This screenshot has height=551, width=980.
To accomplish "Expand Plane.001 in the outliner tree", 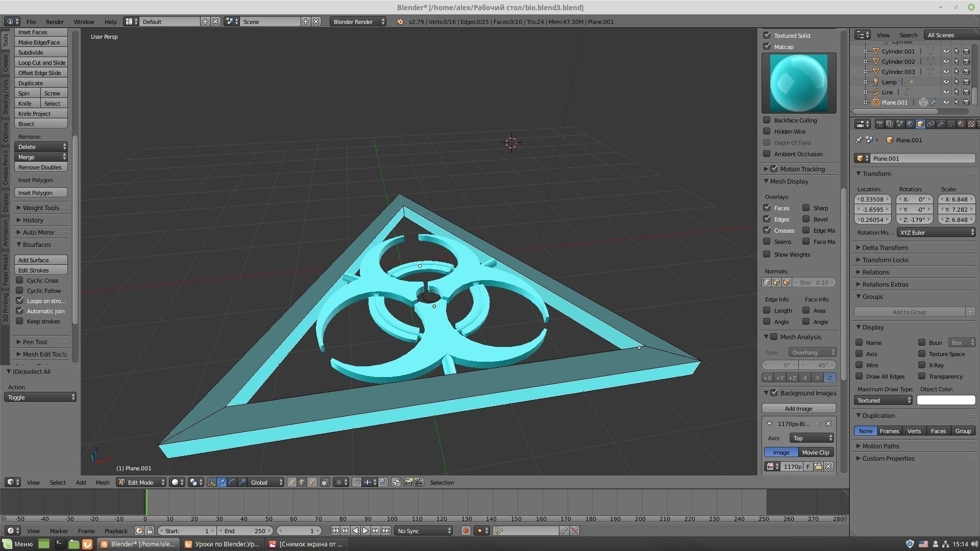I will (865, 102).
